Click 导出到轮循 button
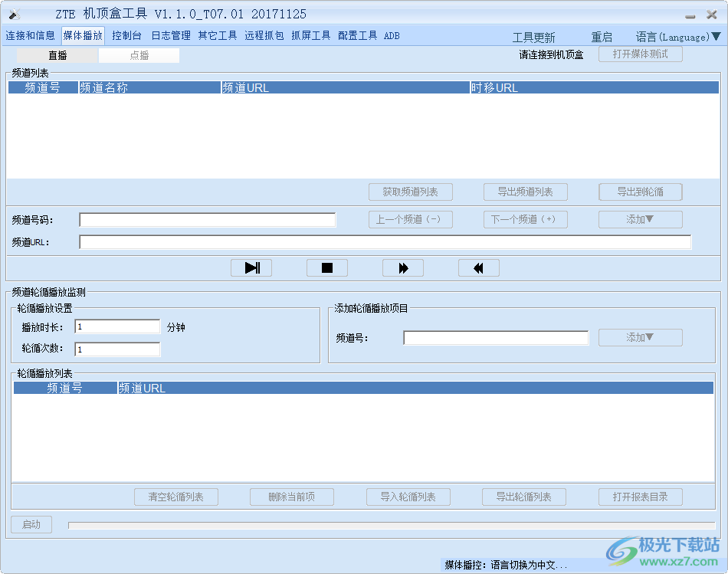728x574 pixels. tap(640, 192)
